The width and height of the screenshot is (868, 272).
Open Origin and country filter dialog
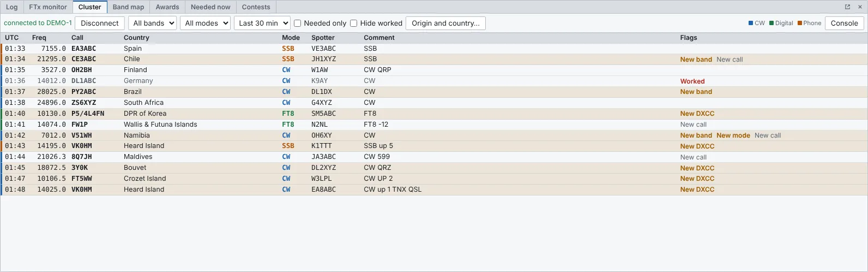[x=445, y=23]
